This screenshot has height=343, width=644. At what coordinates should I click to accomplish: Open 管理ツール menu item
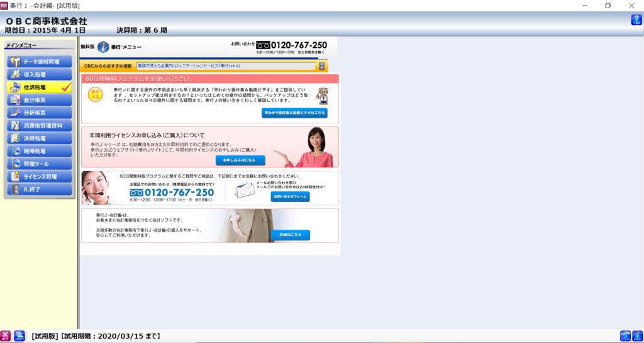(x=40, y=164)
